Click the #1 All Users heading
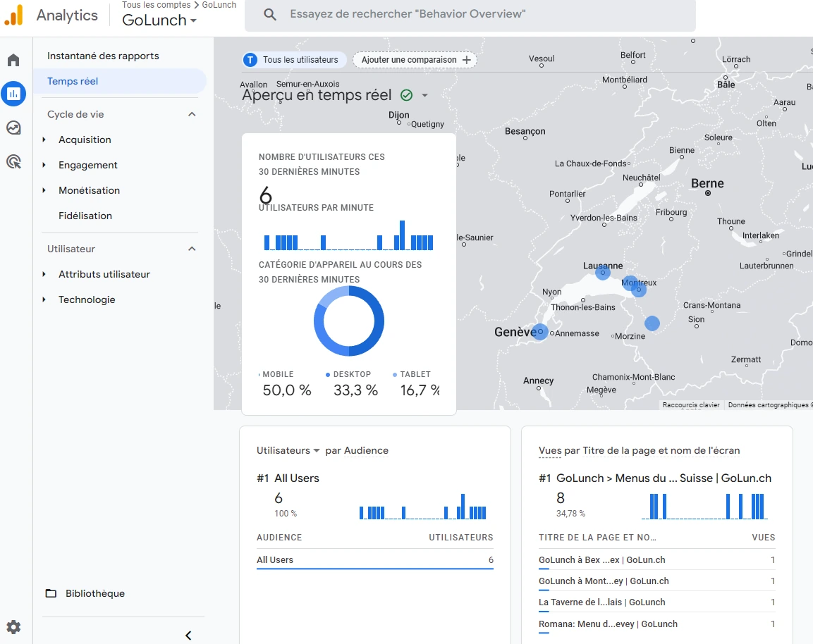This screenshot has height=644, width=813. [288, 478]
